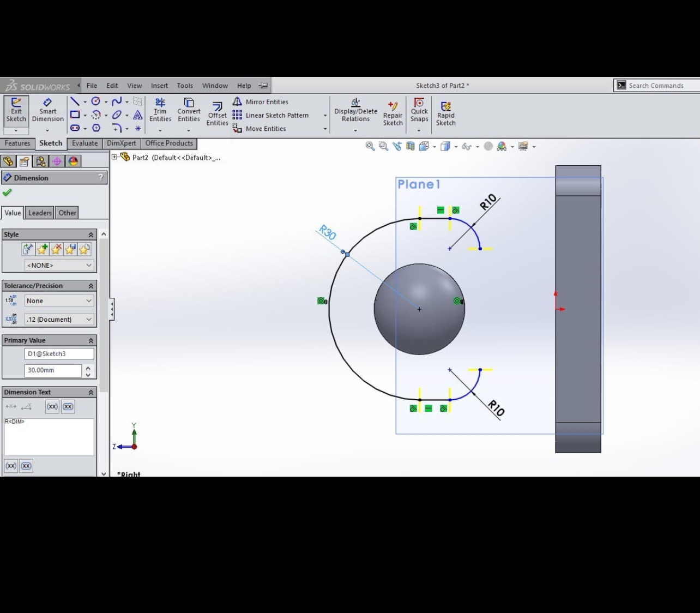Open the .12 (Document) precision dropdown

click(x=59, y=320)
